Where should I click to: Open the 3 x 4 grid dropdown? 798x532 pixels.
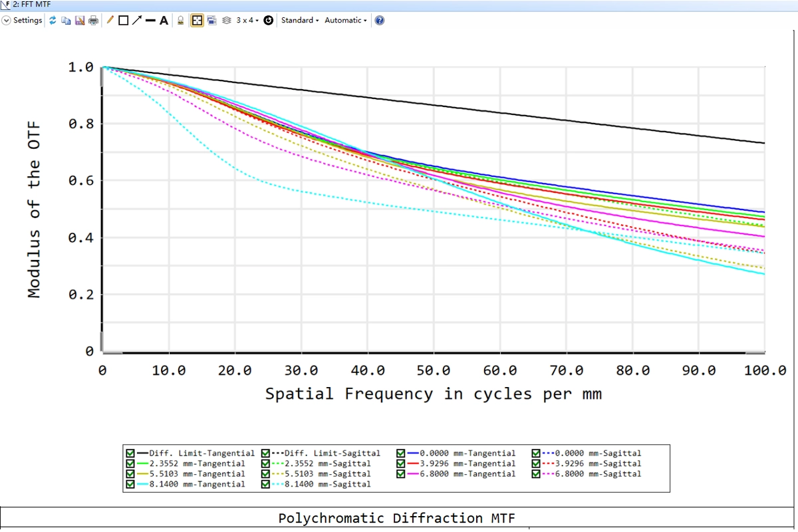click(248, 21)
